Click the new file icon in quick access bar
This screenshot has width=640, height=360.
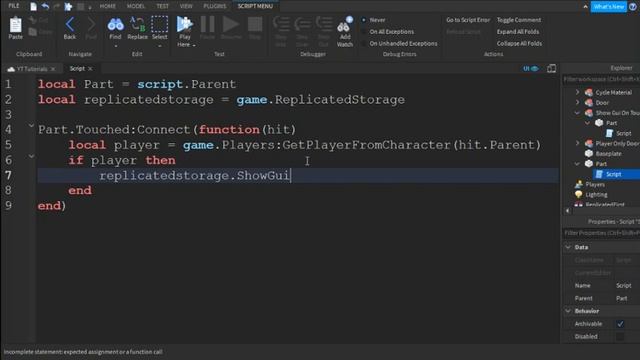coord(33,6)
